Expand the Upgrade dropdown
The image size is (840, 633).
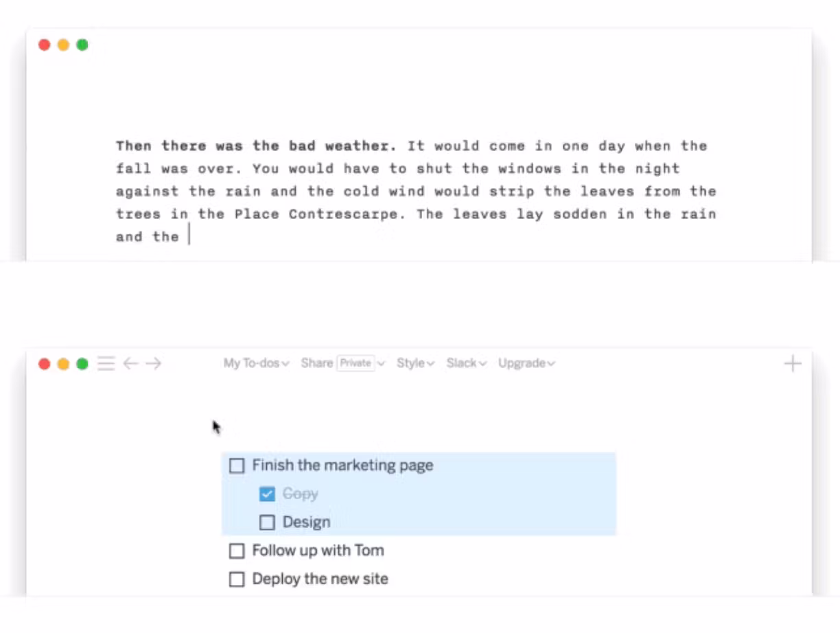coord(526,363)
